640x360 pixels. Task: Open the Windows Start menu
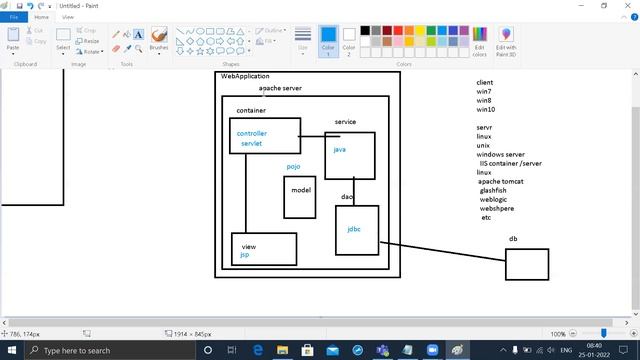[x=12, y=350]
